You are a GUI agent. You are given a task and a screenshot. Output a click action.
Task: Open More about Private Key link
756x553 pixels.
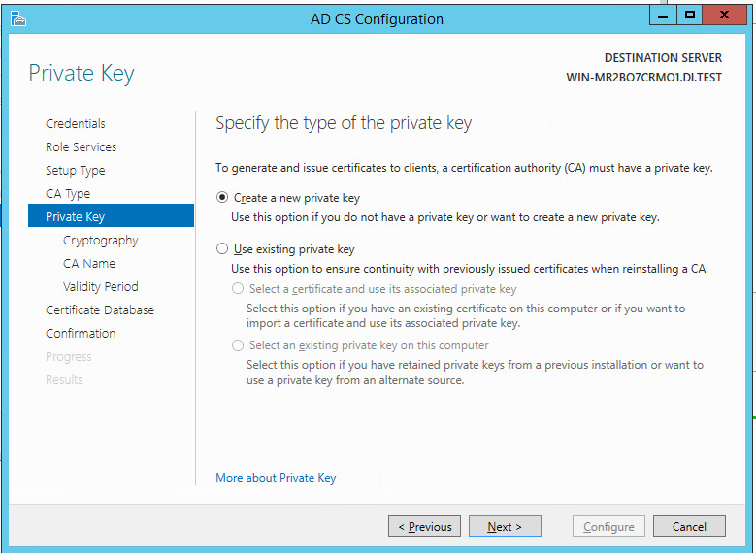coord(276,478)
